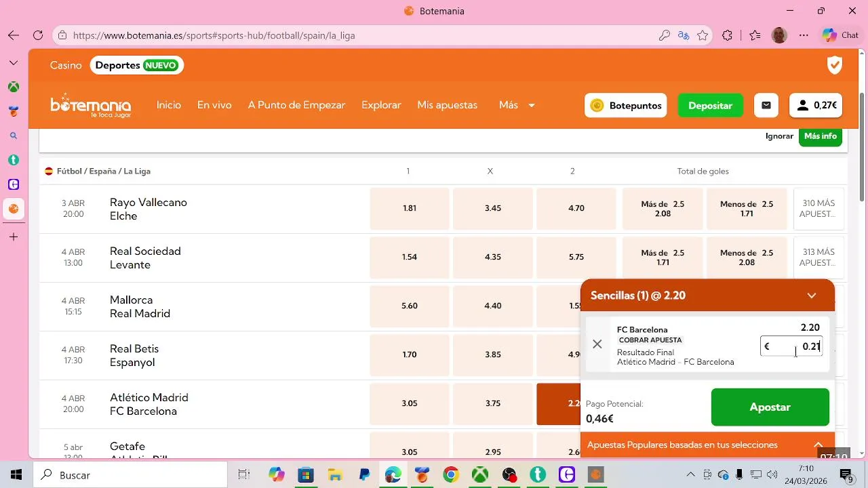Open File Explorer on taskbar
The height and width of the screenshot is (488, 868).
[334, 475]
